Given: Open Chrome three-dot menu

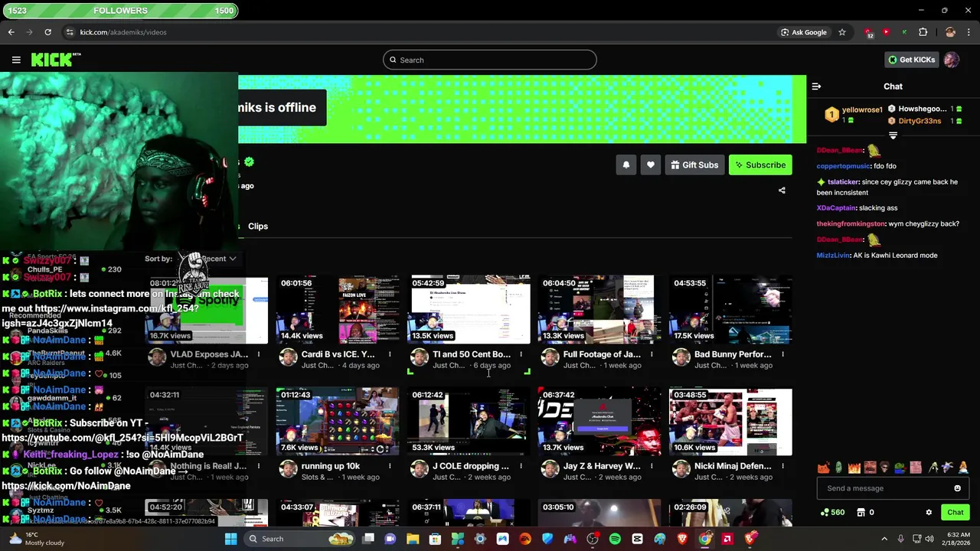Looking at the screenshot, I should 969,32.
